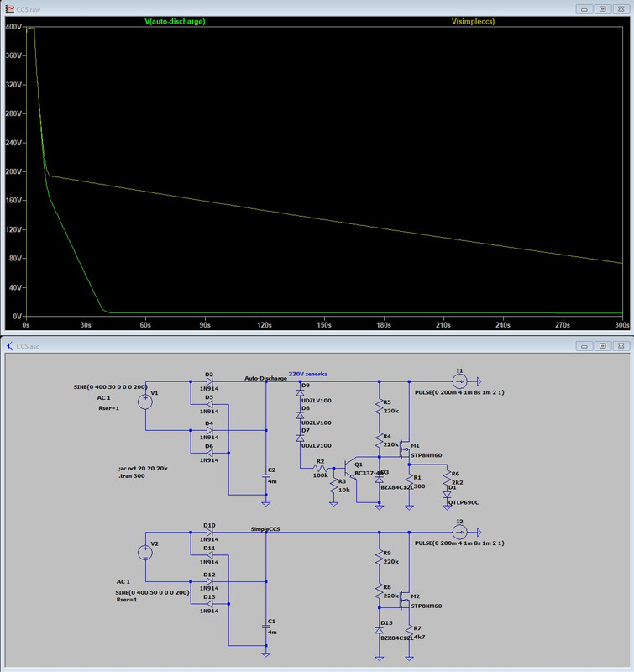Screen dimensions: 634x672
Task: Click I1's PULSE(0 200m 4 1m 8s 1m 2 1) value
Action: click(459, 392)
